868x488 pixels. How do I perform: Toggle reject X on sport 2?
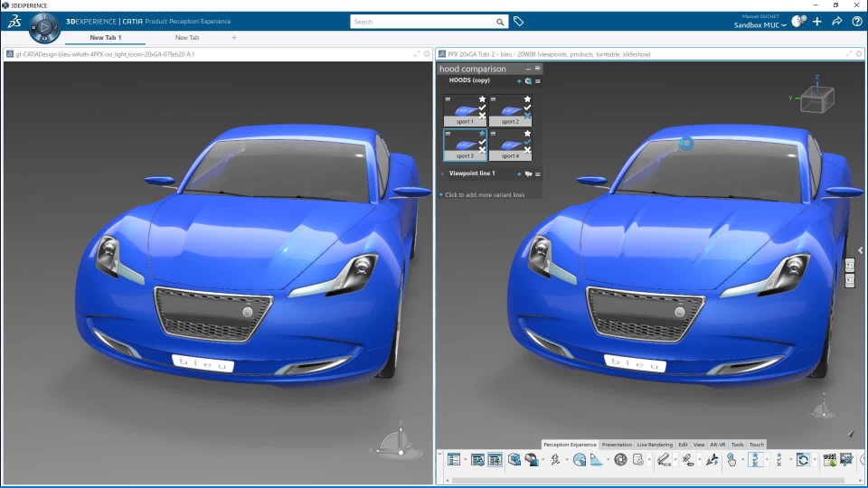[x=527, y=117]
